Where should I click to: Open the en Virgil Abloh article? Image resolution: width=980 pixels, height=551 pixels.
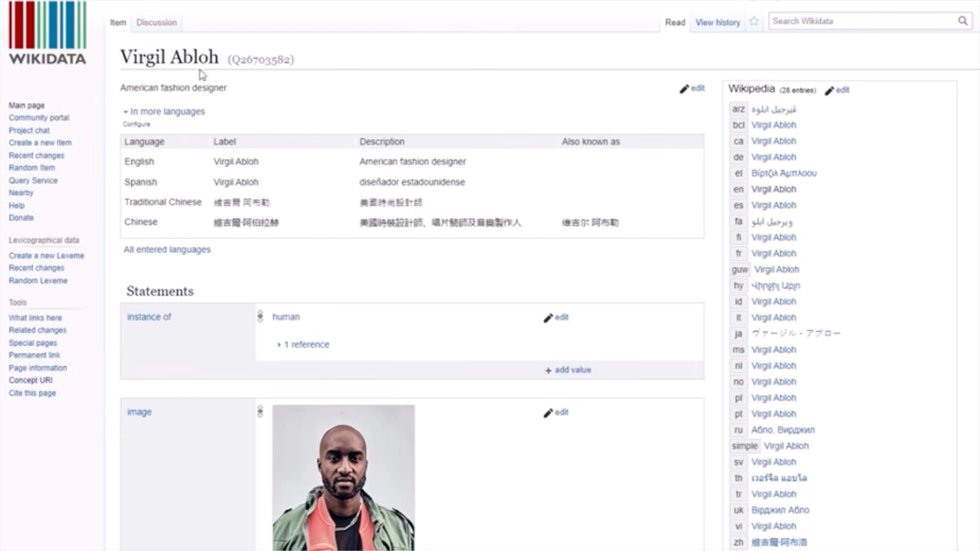(x=774, y=189)
